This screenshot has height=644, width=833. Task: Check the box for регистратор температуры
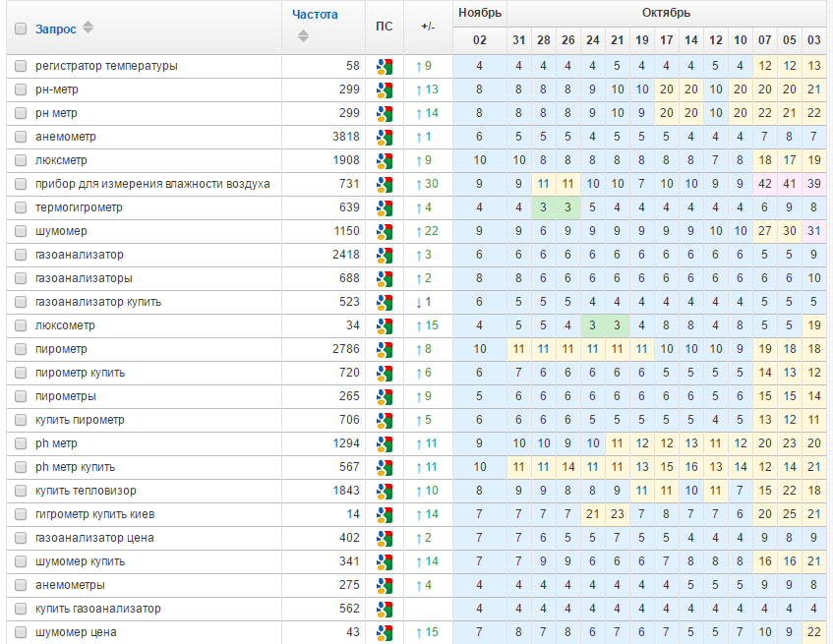(21, 66)
